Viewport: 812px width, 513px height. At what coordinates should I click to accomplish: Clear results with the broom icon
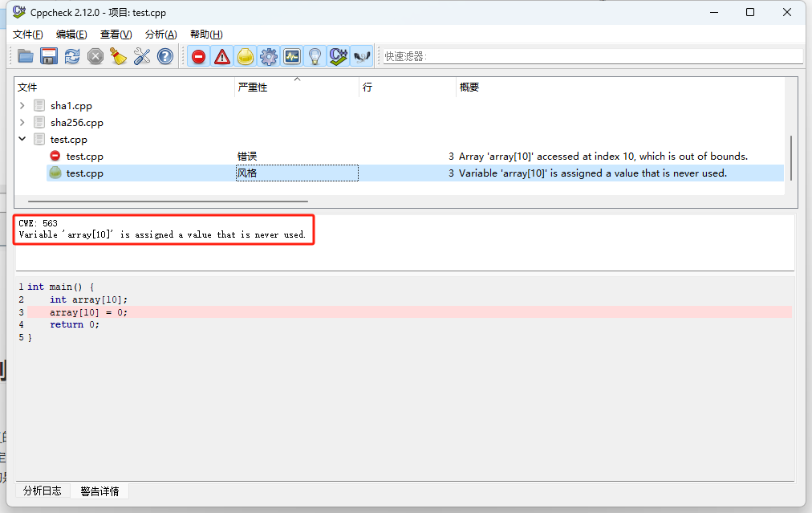pos(119,56)
